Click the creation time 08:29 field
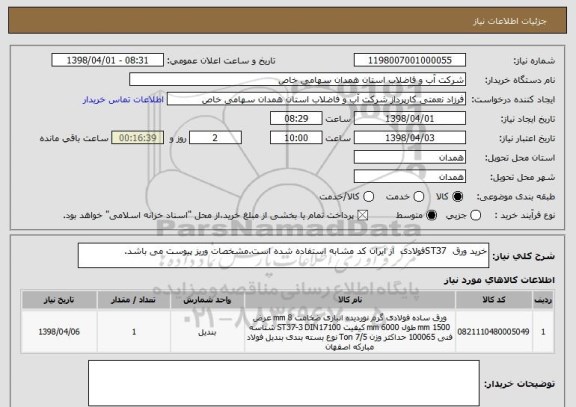Image resolution: width=576 pixels, height=407 pixels. click(x=296, y=119)
